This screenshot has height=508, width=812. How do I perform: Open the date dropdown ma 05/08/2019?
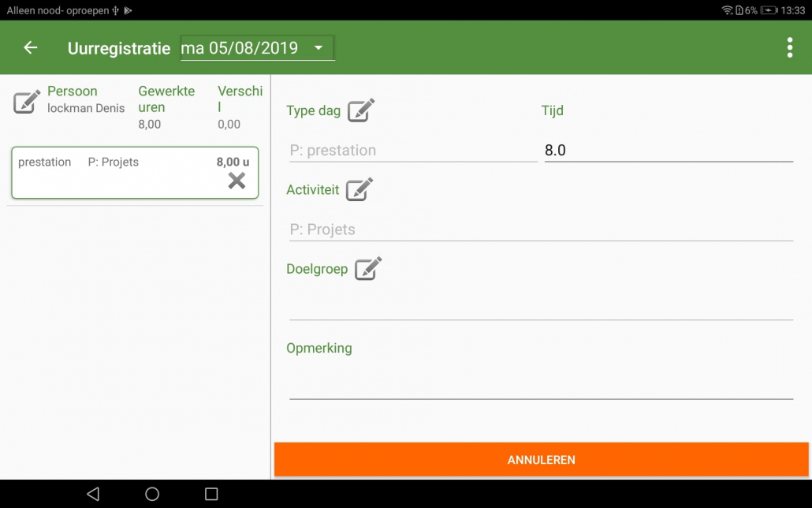(x=257, y=47)
